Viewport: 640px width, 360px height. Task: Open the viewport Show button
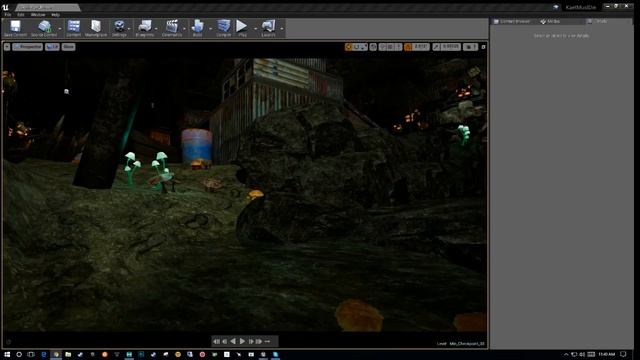68,47
